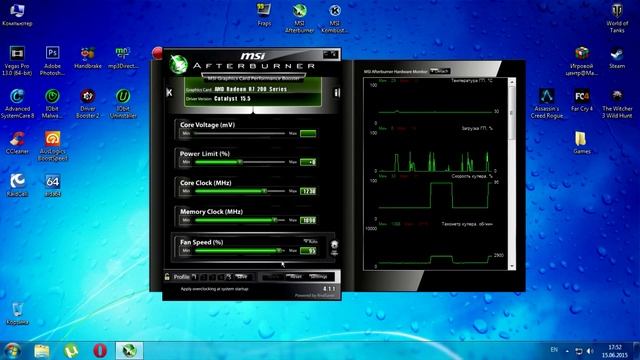Click the Core Clock slider handle

click(x=264, y=191)
